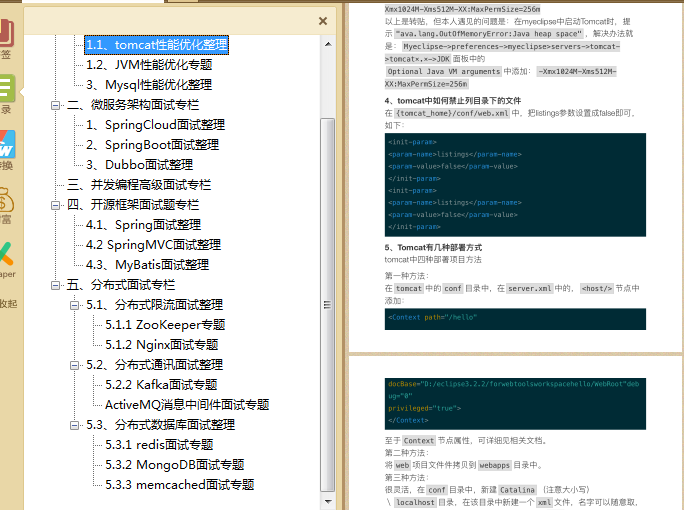Image resolution: width=684 pixels, height=510 pixels.
Task: Collapse the 四、开源框架面试题专栏 node
Action: point(55,205)
